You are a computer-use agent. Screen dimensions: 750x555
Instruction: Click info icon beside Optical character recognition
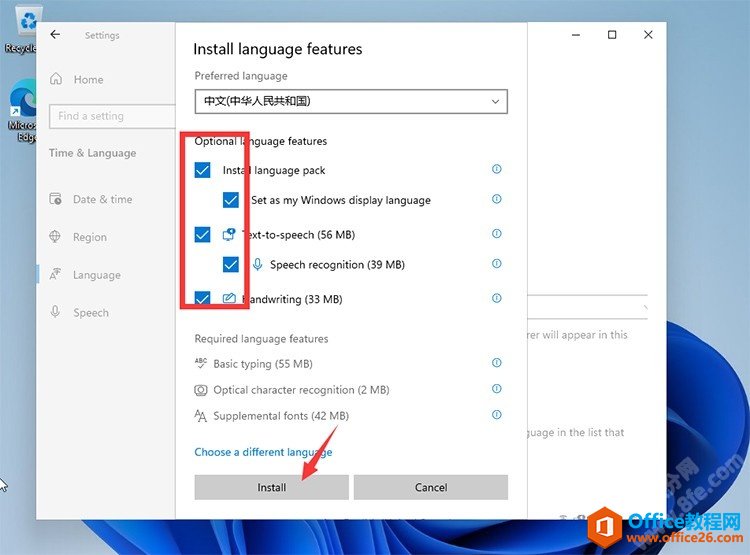[x=497, y=389]
